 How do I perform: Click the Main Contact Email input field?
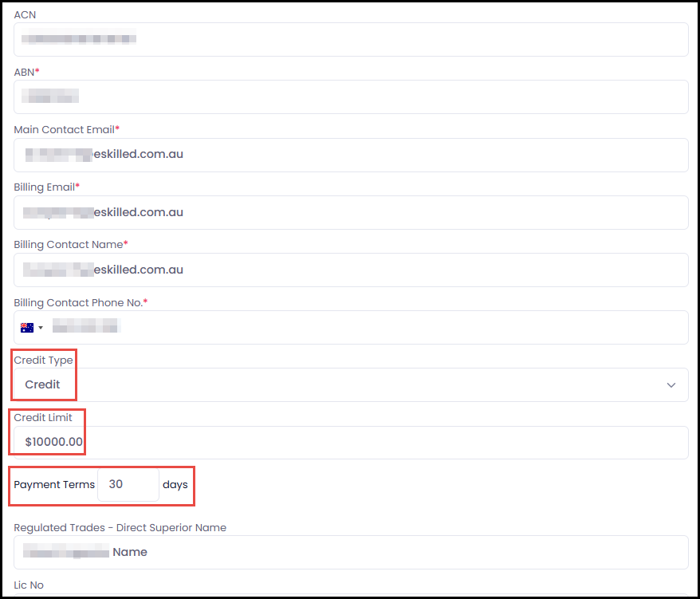351,155
